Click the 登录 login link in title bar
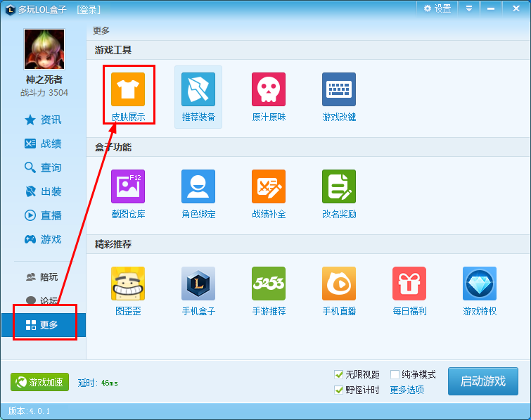Screen dimensions: 531x420 [x=89, y=9]
